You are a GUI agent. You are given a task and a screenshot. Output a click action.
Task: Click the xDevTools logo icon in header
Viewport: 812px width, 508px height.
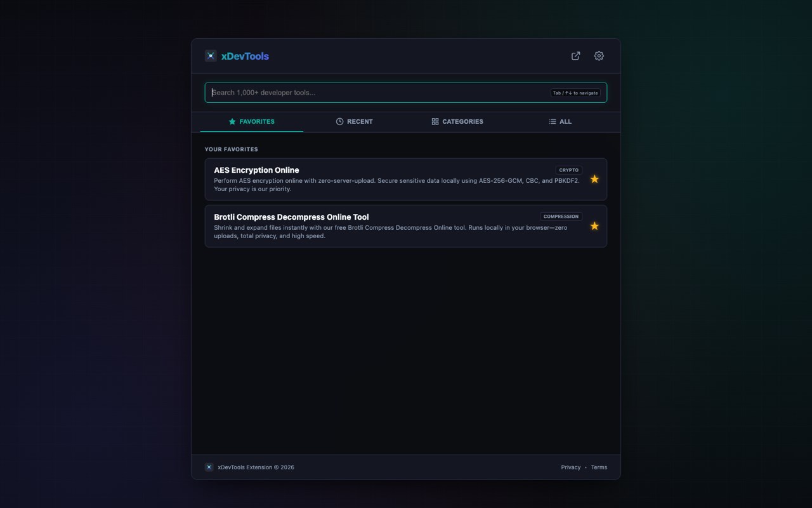(211, 56)
